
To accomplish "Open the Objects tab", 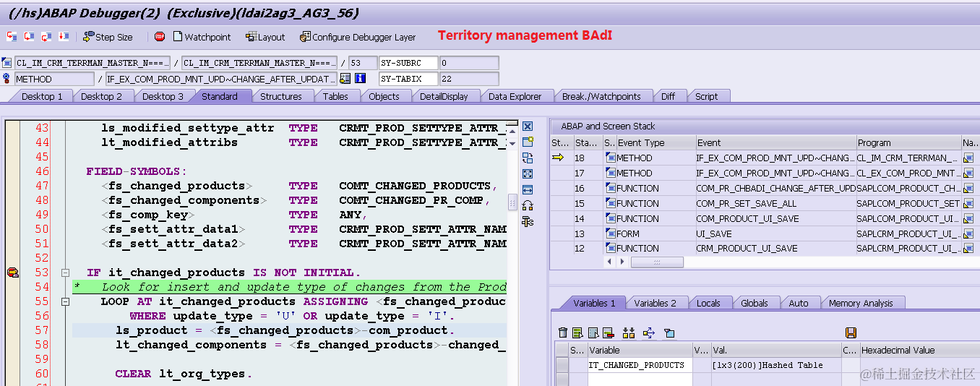I will [x=384, y=96].
